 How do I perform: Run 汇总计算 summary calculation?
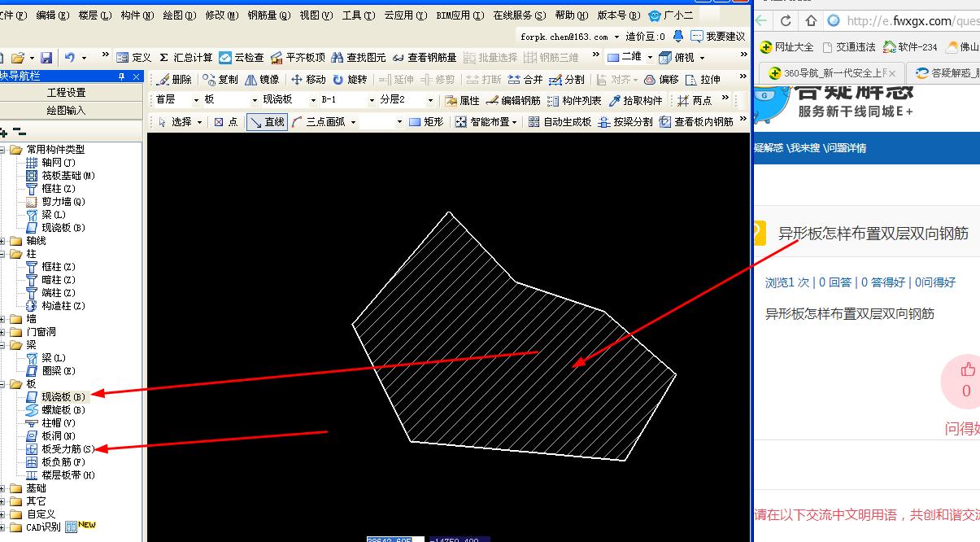click(185, 58)
